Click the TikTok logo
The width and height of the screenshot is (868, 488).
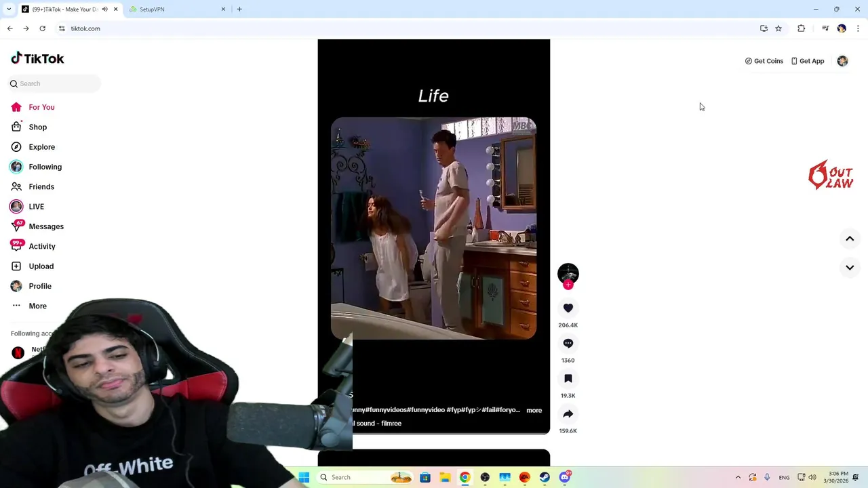click(37, 58)
